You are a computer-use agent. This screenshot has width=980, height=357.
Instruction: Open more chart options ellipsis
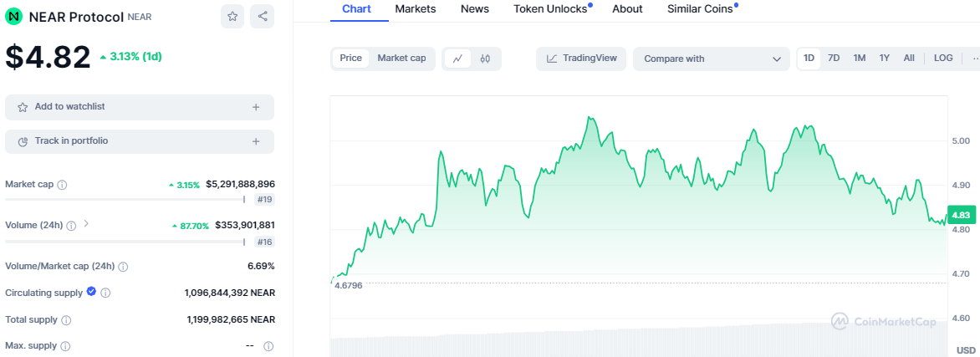[x=975, y=59]
